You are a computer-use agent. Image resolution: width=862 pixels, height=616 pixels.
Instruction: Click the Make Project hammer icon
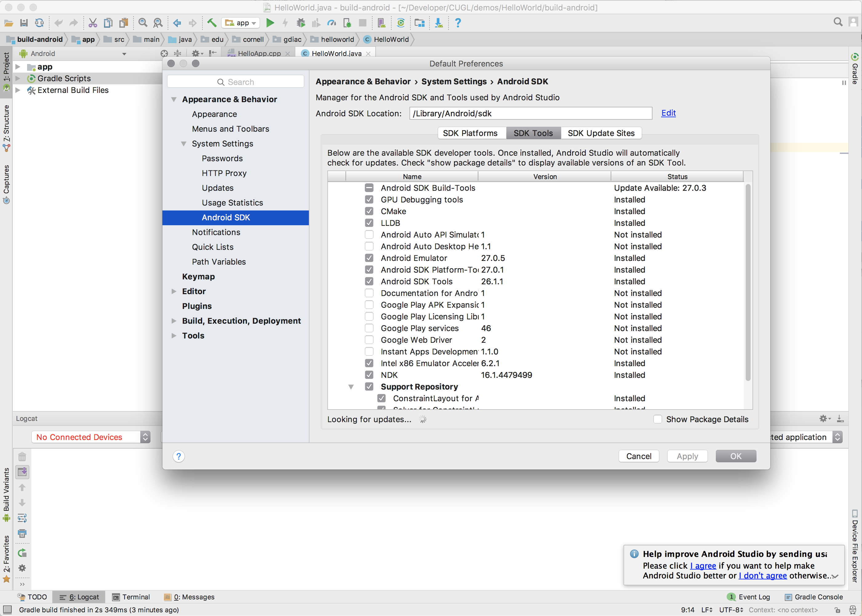click(x=212, y=23)
